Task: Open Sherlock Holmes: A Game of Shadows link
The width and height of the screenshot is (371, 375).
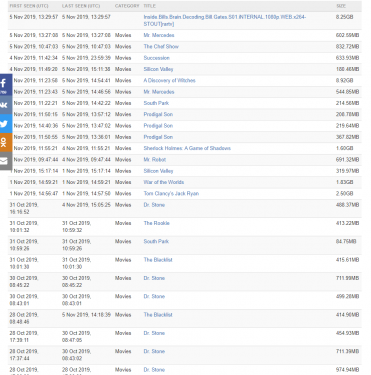Action: (x=187, y=148)
